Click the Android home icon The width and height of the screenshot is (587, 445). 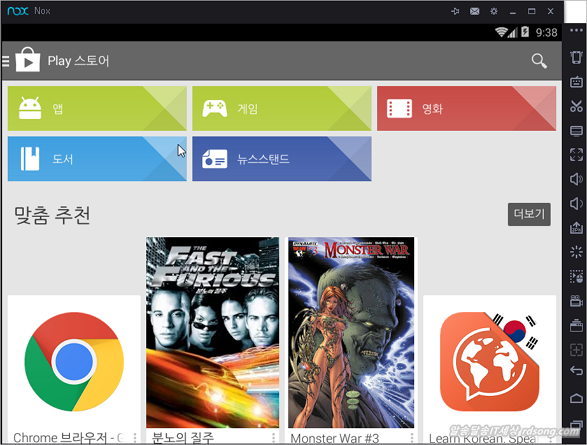tap(577, 398)
